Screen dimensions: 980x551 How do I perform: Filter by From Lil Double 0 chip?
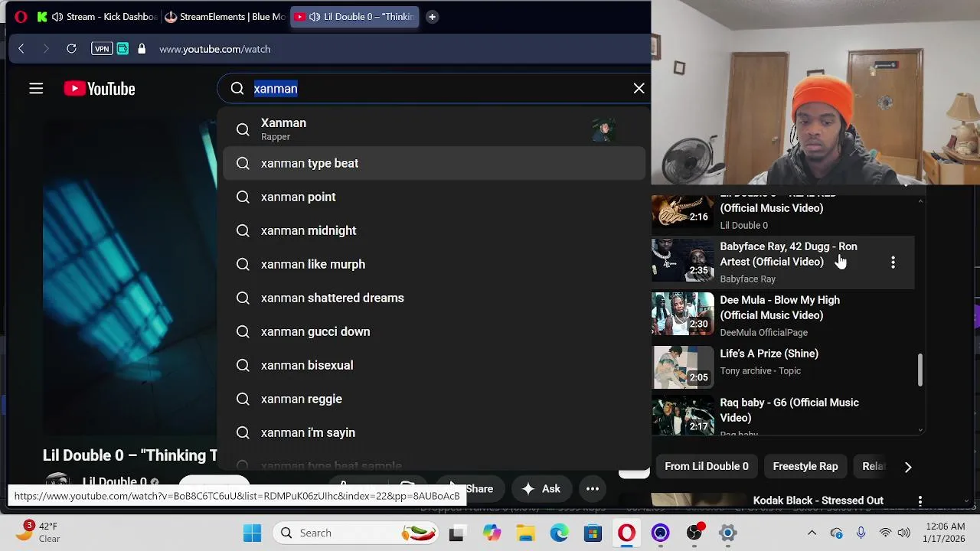point(707,466)
